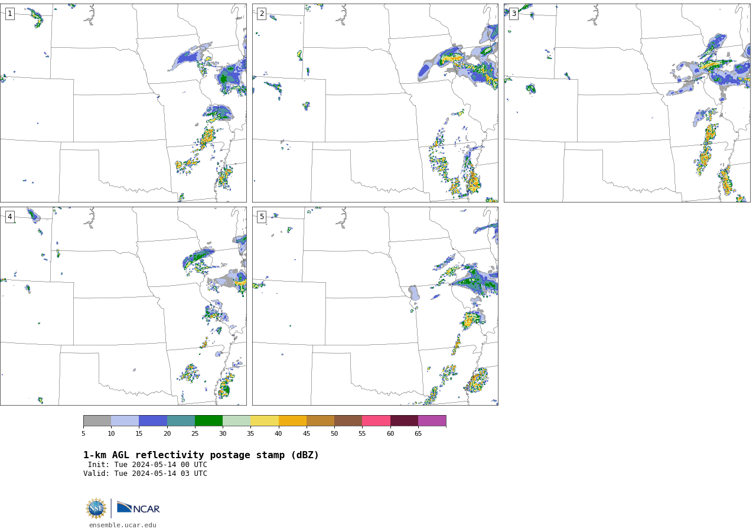Click the maroon 60-65 dBZ swatch
This screenshot has width=756, height=532.
[404, 420]
